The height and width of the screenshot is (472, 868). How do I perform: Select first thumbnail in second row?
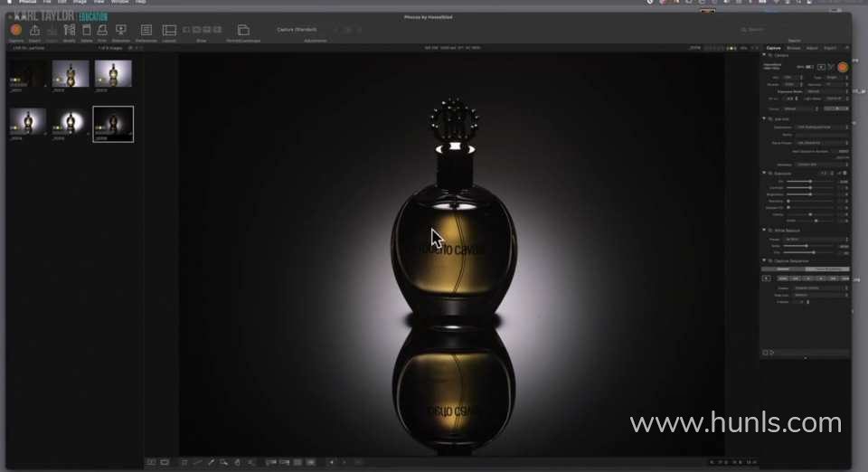(x=27, y=122)
